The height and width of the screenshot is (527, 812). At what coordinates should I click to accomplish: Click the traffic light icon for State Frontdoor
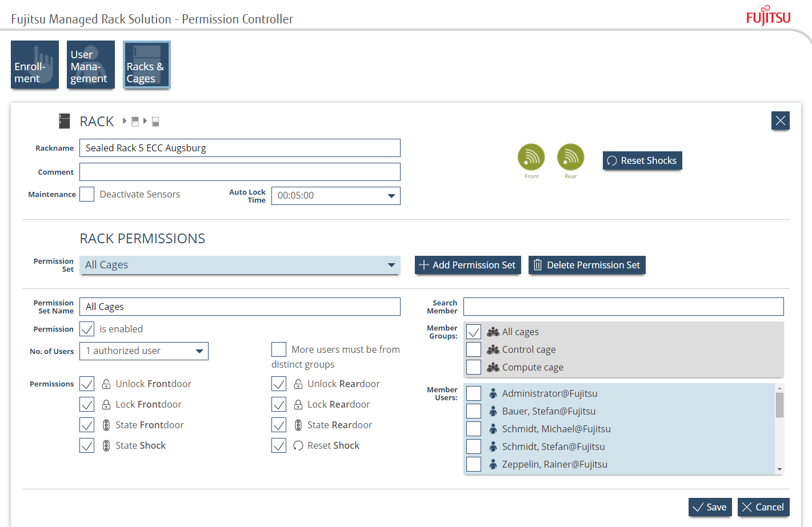point(106,425)
